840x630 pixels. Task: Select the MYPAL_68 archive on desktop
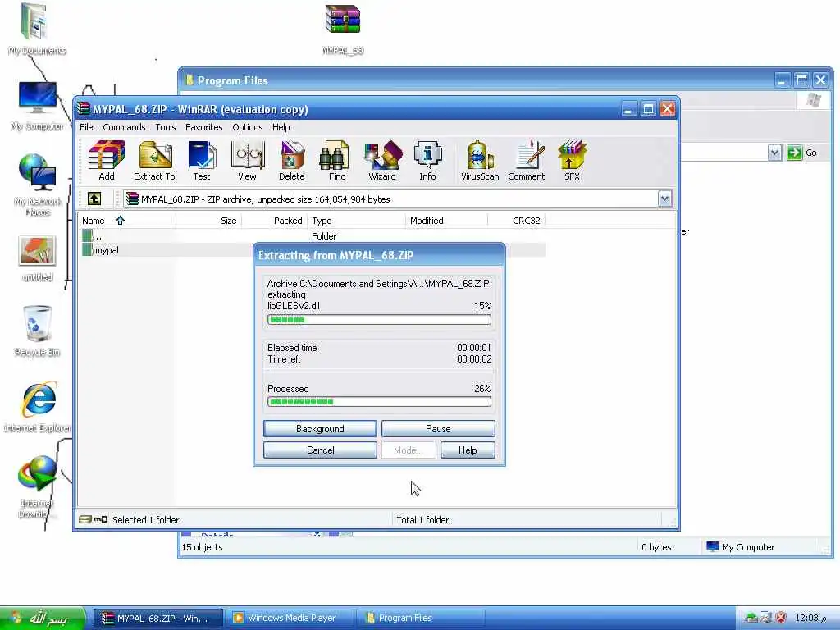(342, 30)
